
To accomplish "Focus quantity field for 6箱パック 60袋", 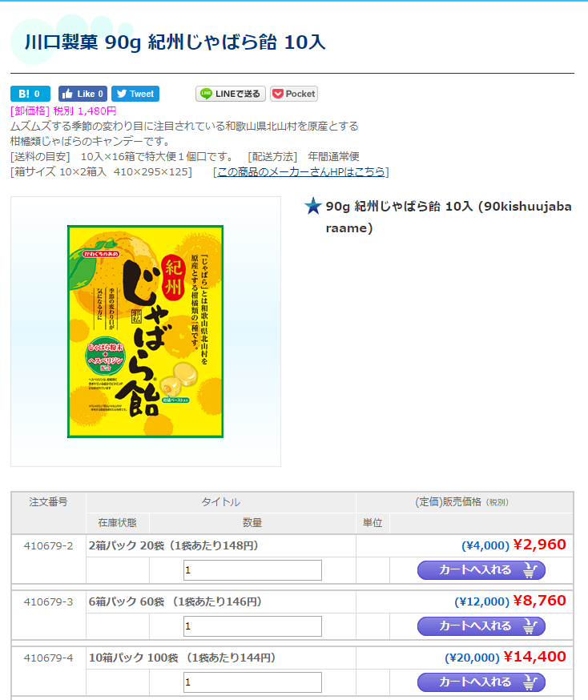I will tap(252, 626).
